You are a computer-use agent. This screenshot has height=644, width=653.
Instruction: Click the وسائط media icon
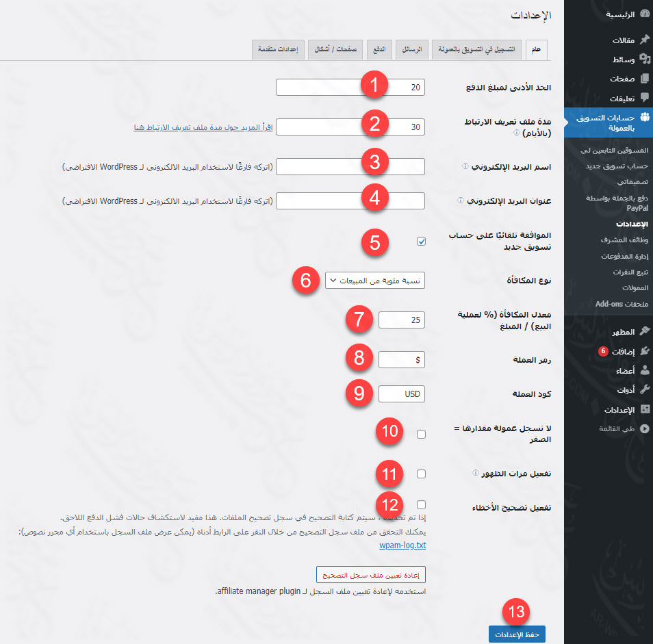pos(645,59)
